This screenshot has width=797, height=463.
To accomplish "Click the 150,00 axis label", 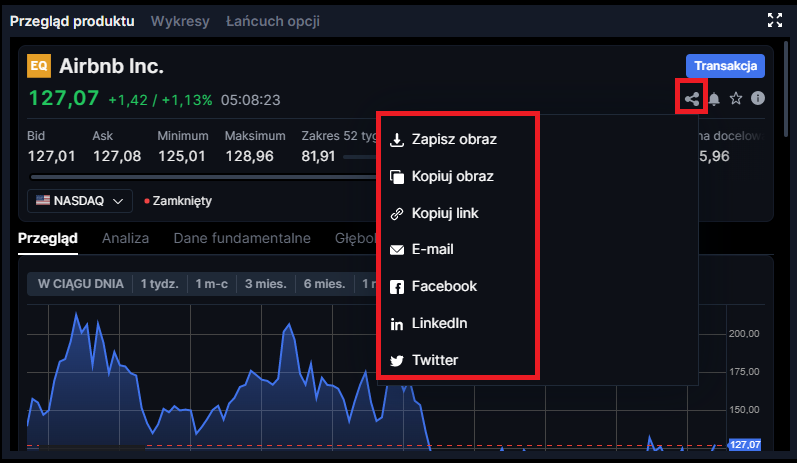I will coord(744,410).
